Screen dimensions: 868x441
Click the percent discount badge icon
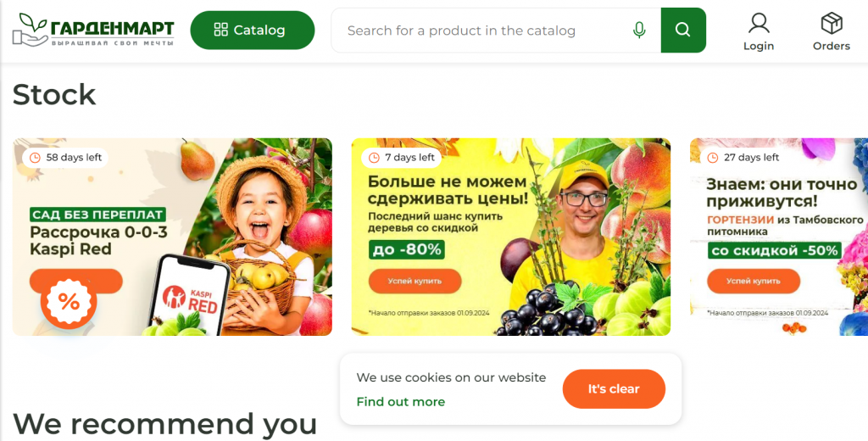coord(69,301)
